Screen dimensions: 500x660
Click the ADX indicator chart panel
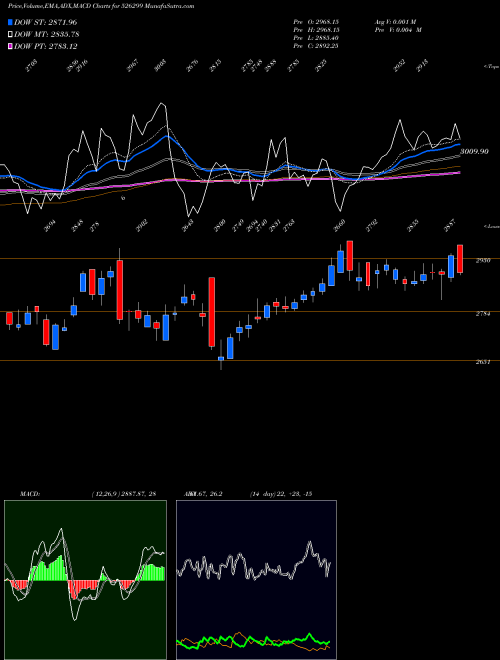coord(256,580)
